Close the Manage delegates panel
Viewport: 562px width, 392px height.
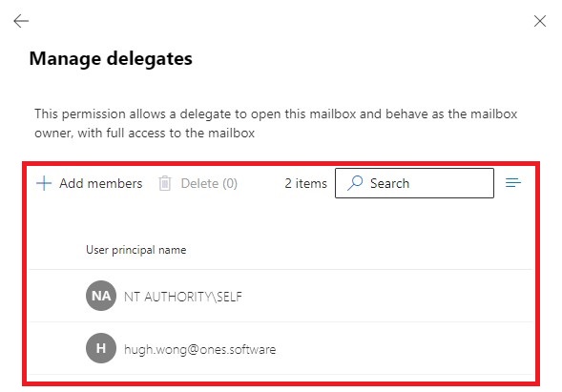[x=540, y=21]
